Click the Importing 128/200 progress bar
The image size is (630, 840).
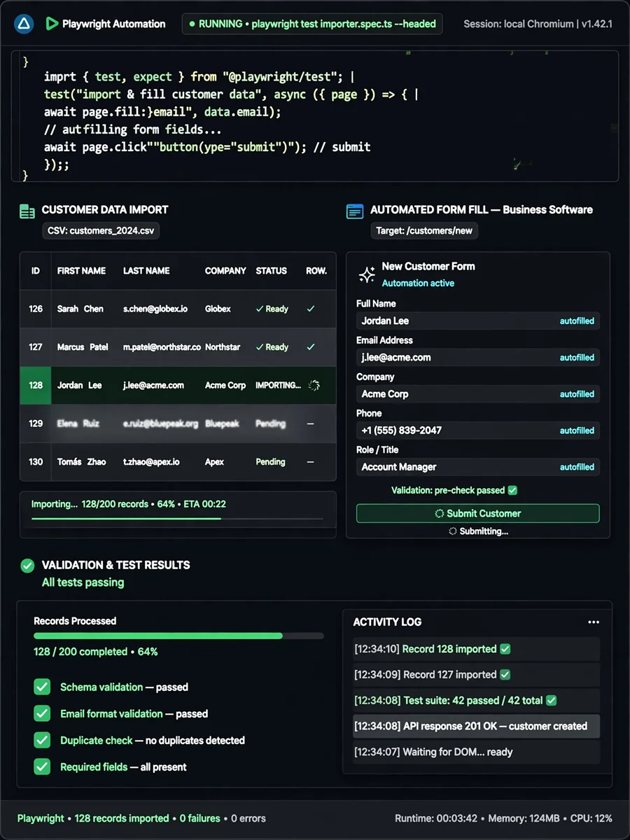click(x=177, y=519)
